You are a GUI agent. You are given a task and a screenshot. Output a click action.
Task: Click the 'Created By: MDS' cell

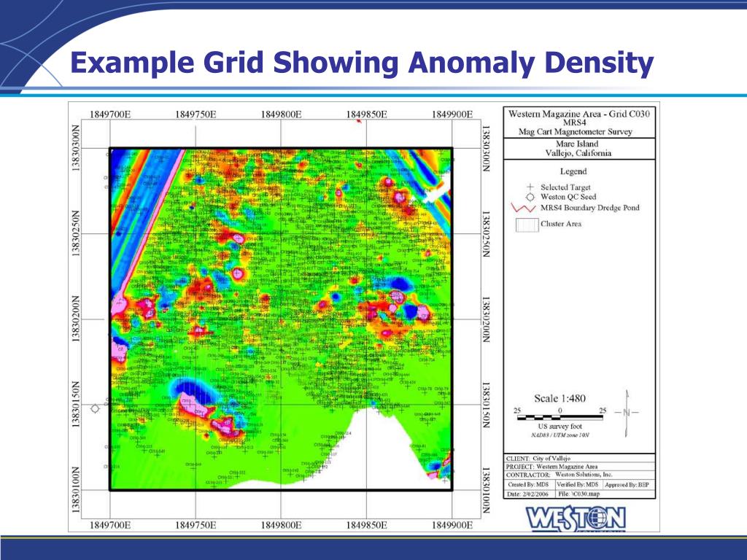[528, 484]
